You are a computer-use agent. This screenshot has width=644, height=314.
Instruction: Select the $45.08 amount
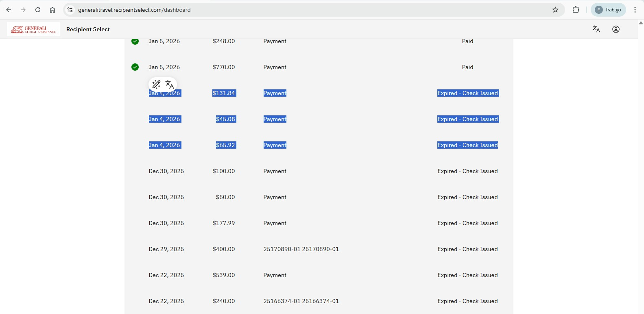coord(226,119)
